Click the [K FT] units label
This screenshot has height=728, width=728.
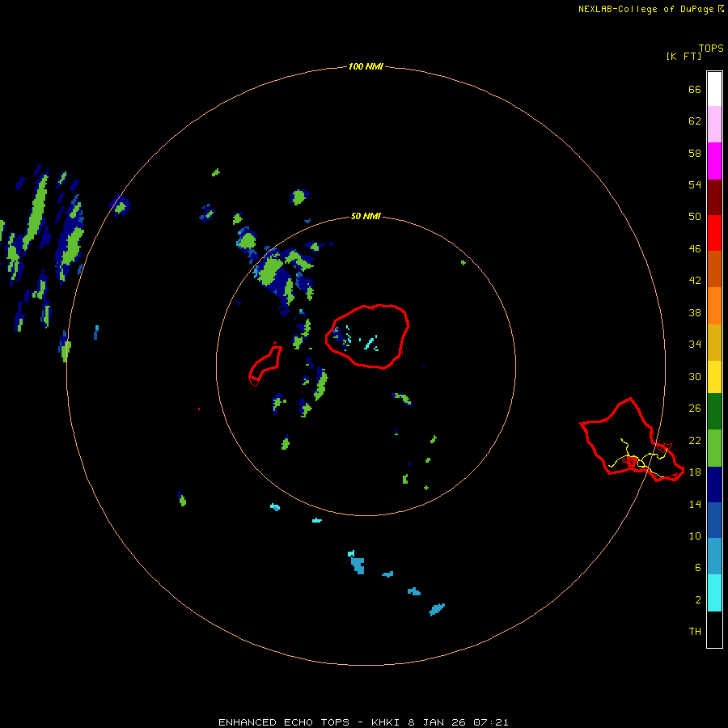pyautogui.click(x=684, y=56)
